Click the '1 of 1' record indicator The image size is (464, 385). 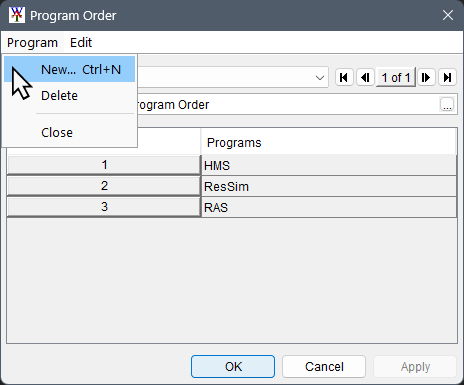(x=396, y=77)
